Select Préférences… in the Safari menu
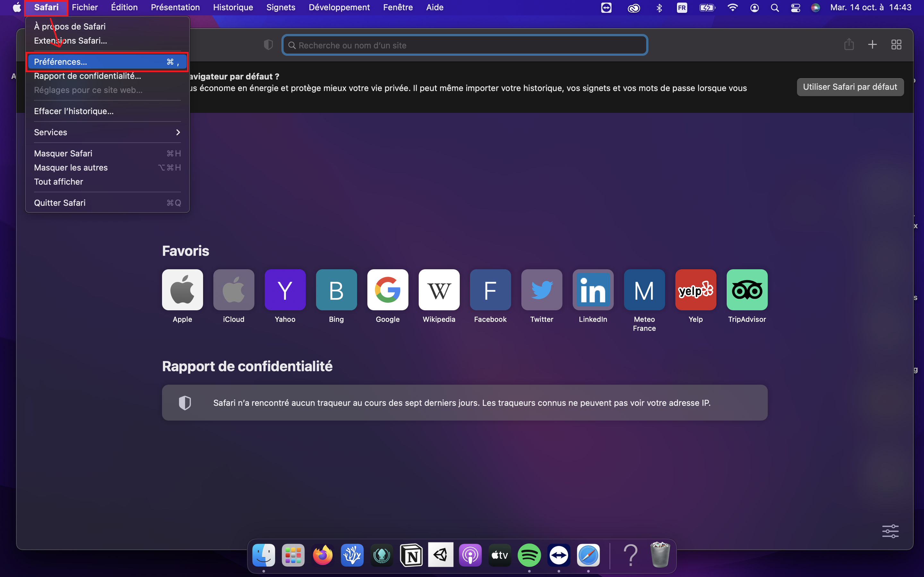 point(107,62)
